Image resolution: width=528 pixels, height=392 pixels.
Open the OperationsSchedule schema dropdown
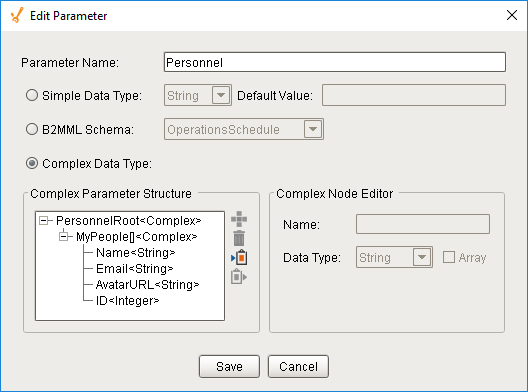[313, 129]
